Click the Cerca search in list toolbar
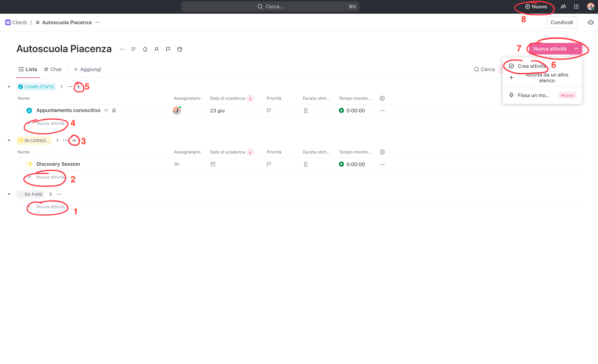598x364 pixels. click(484, 69)
